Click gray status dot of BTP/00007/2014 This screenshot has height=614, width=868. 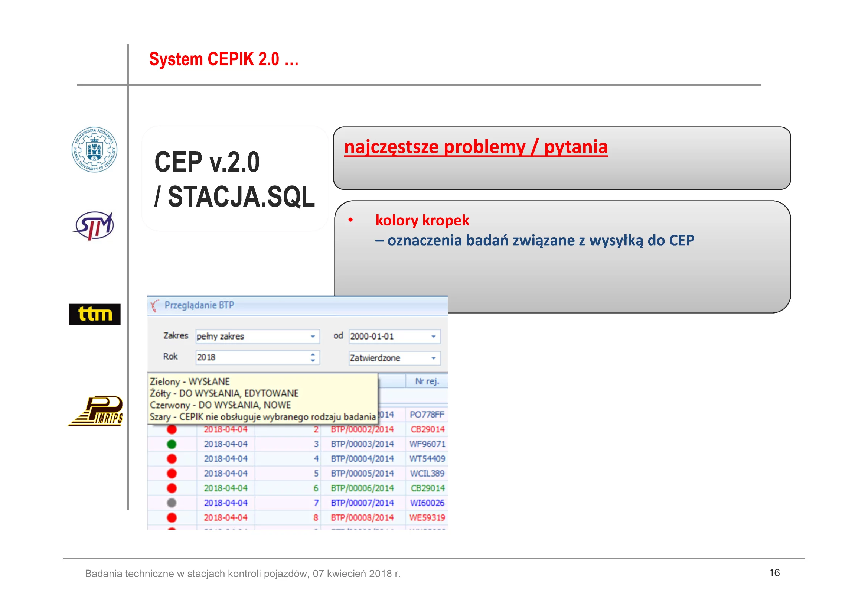[x=172, y=504]
